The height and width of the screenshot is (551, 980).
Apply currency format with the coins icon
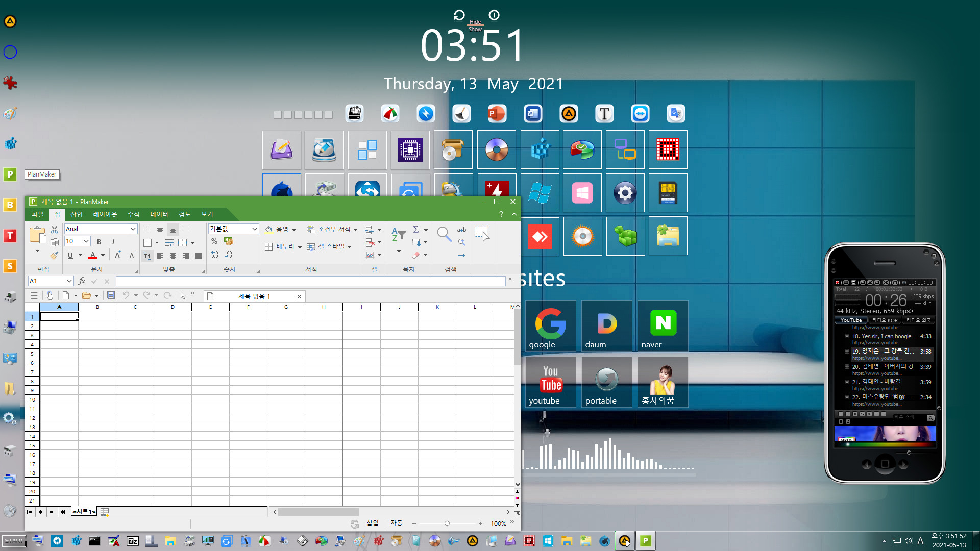[x=229, y=241]
